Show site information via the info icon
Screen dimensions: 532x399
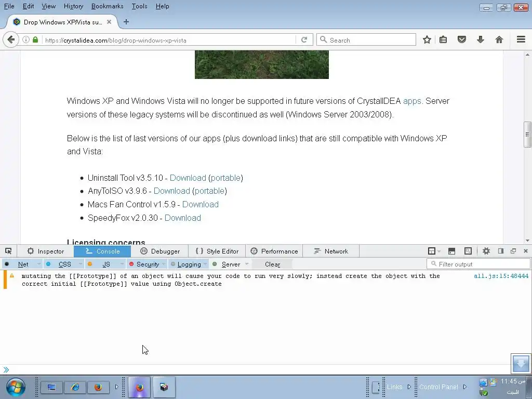(x=26, y=39)
